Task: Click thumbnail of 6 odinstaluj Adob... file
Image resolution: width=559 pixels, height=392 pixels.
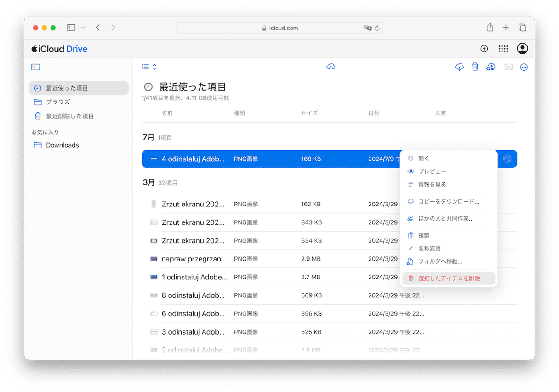Action: 154,314
